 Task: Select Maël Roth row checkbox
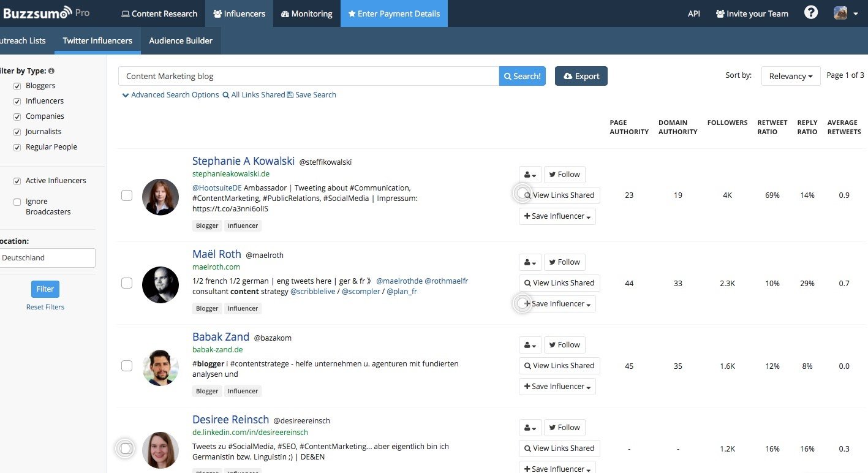click(x=127, y=283)
